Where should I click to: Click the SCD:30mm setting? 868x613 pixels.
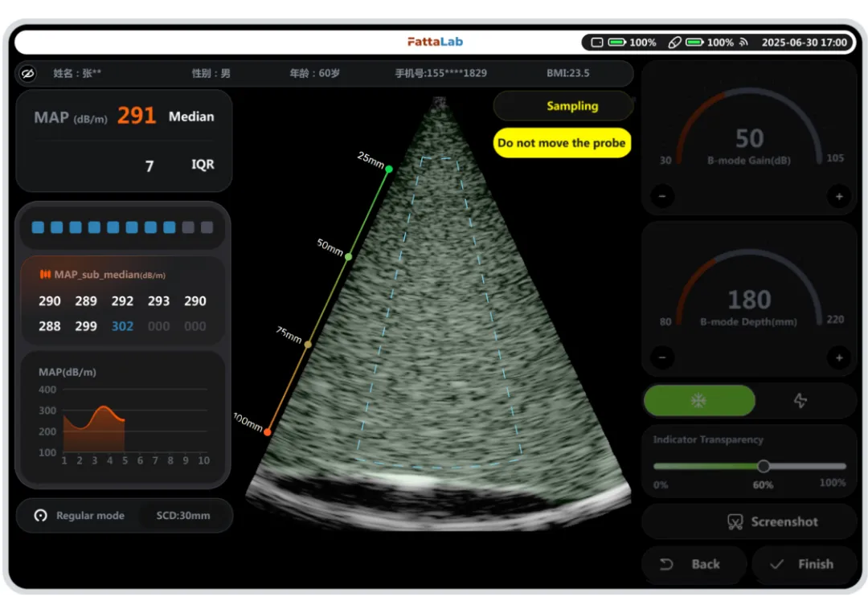[183, 516]
